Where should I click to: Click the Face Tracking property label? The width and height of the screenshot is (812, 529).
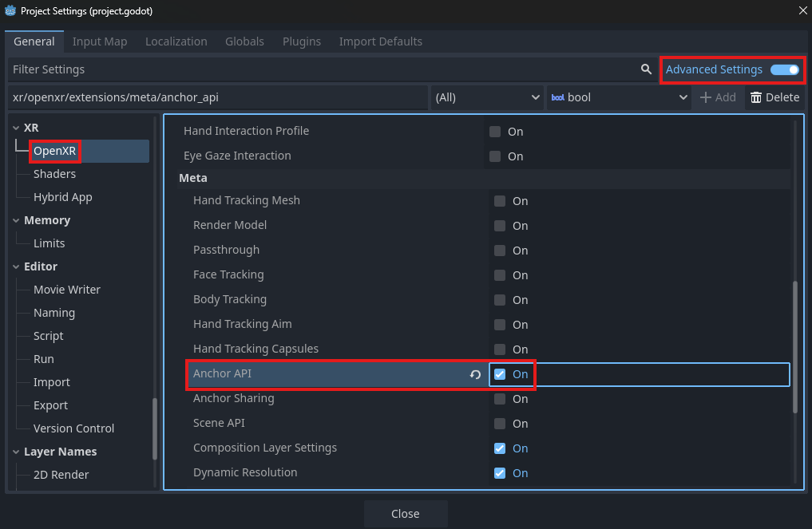coord(228,274)
